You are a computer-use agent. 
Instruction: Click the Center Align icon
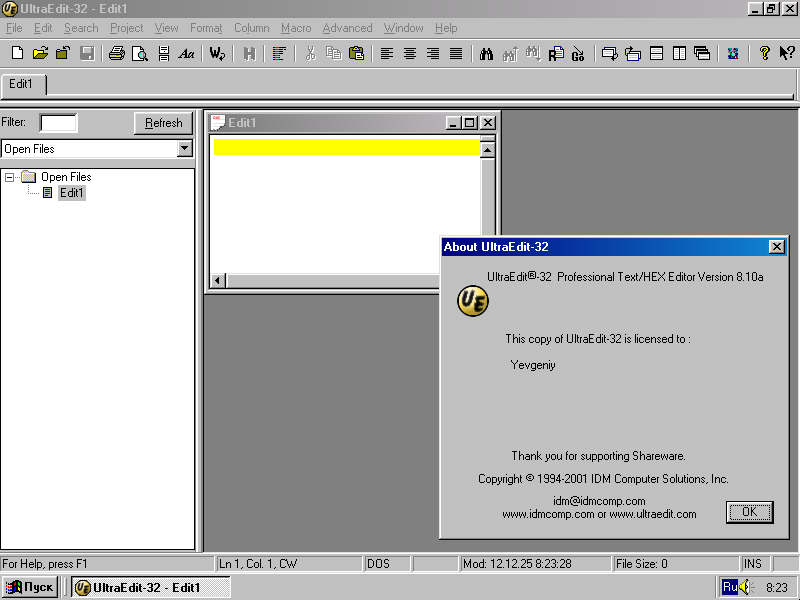click(x=410, y=53)
